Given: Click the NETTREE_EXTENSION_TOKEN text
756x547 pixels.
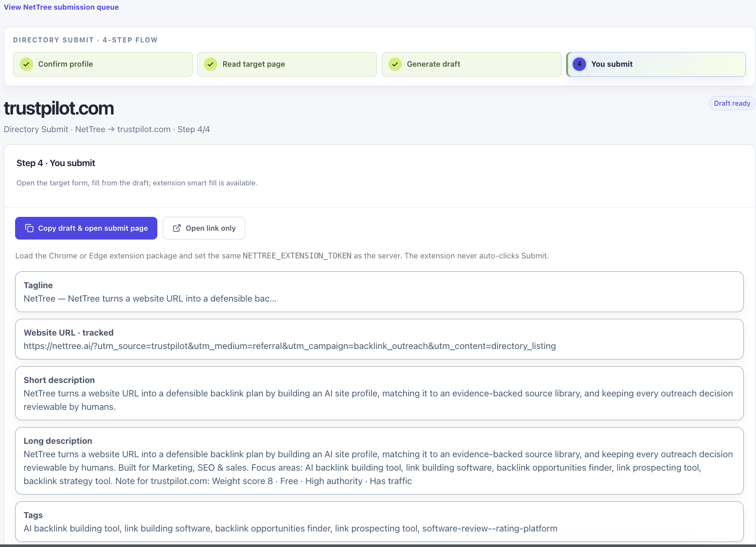Looking at the screenshot, I should pyautogui.click(x=297, y=256).
